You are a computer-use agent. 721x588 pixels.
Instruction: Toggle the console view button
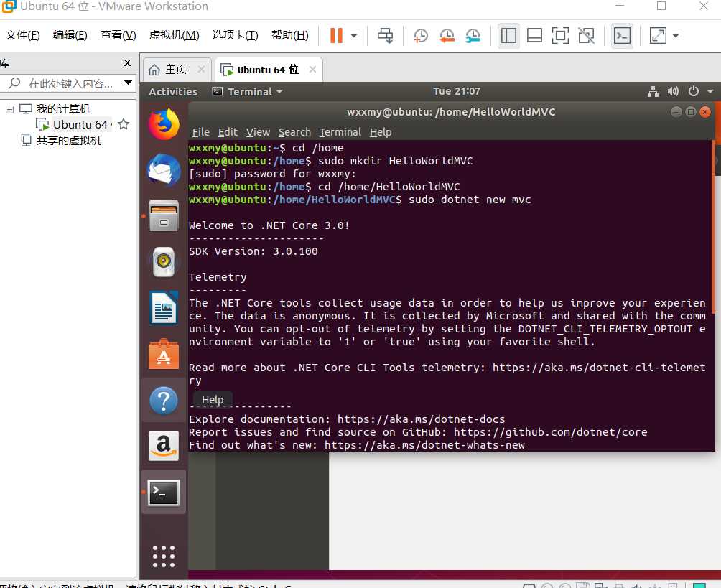tap(622, 35)
